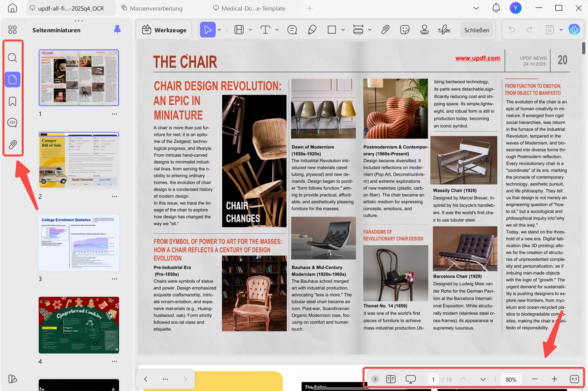Toggle the thumbnails panel pin
The width and height of the screenshot is (588, 391).
pyautogui.click(x=117, y=30)
